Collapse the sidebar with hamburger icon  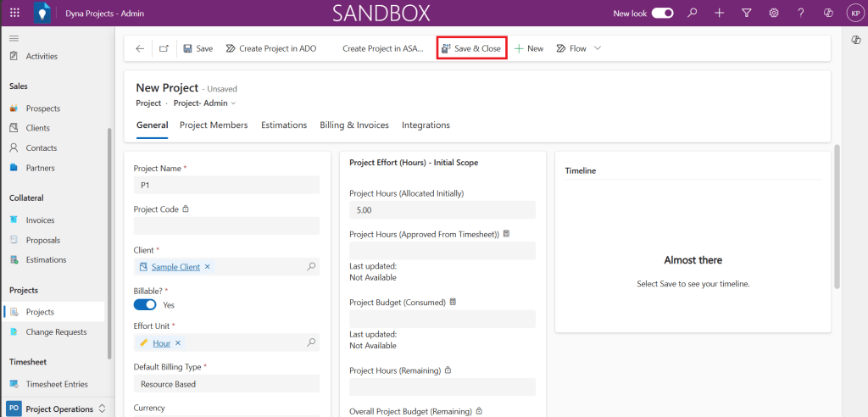tap(14, 39)
